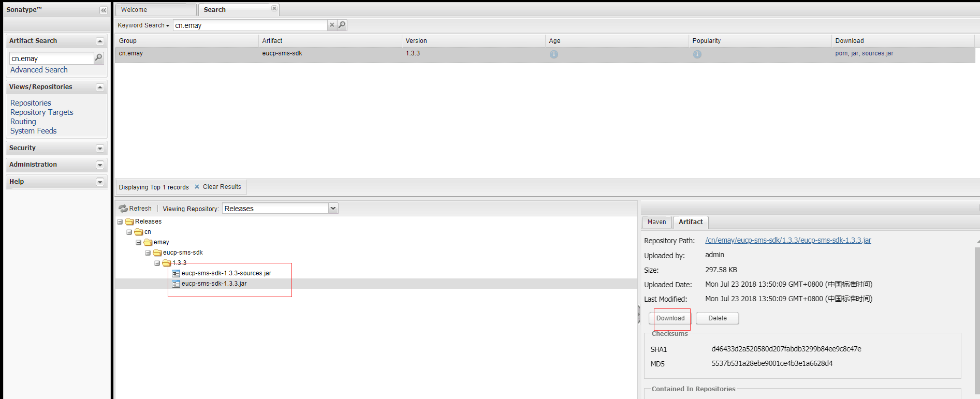Click the Popularity info icon
This screenshot has height=399, width=980.
tap(697, 54)
